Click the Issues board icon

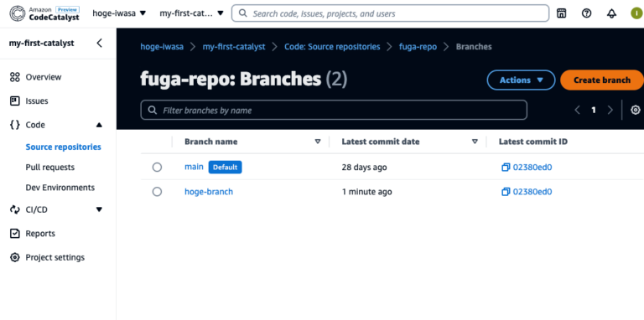(x=15, y=101)
